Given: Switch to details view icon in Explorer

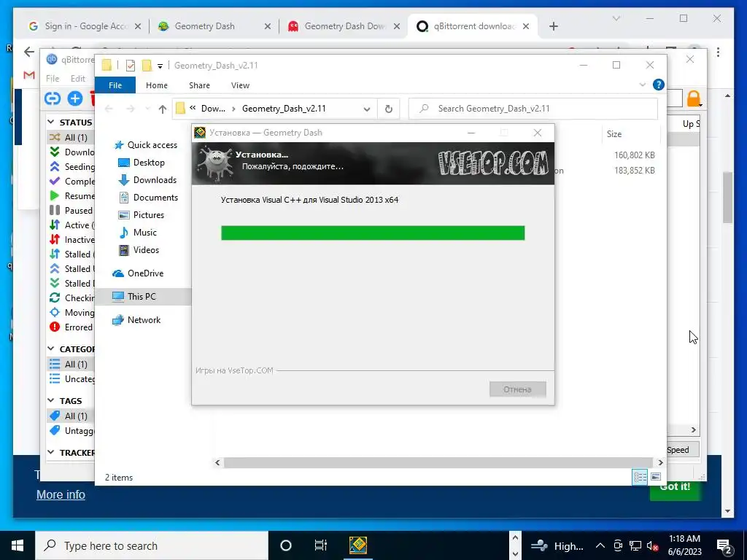Looking at the screenshot, I should [640, 477].
